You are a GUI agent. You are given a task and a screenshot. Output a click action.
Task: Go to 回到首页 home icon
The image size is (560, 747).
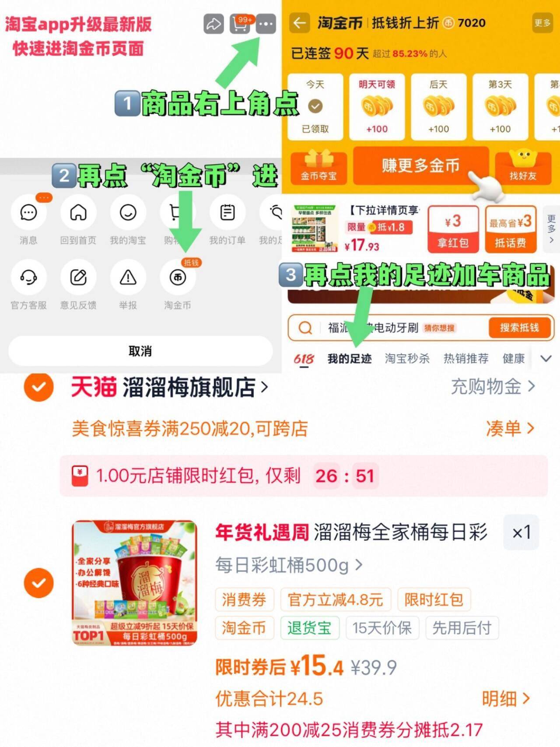tap(78, 213)
